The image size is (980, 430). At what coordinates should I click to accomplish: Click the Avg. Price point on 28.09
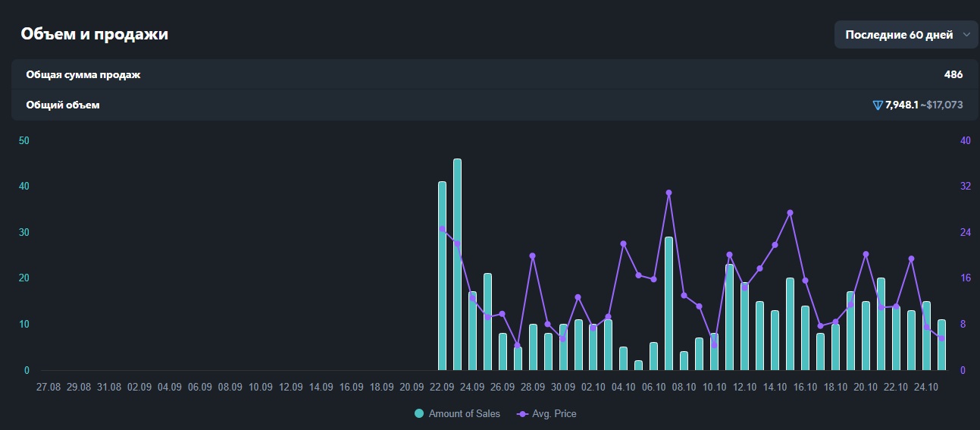533,256
